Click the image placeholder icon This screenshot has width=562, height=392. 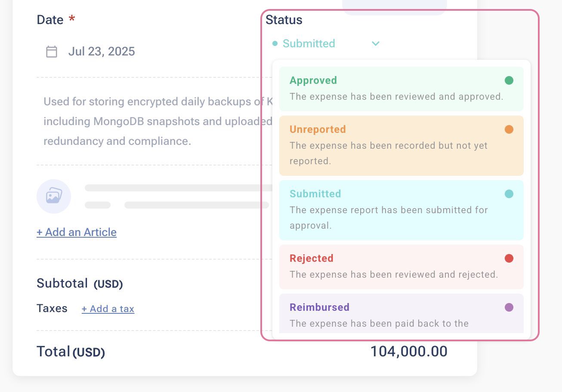(54, 196)
